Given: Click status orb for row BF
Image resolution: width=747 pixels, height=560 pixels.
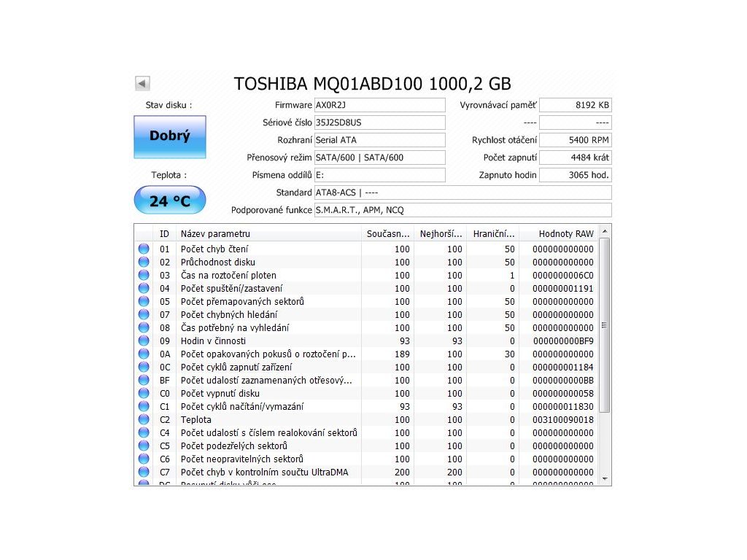Looking at the screenshot, I should (144, 380).
